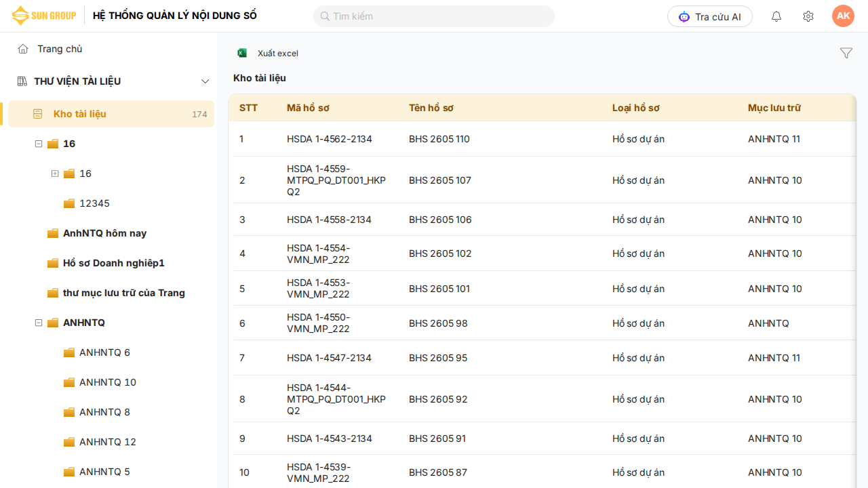Open the notifications bell
Image resolution: width=868 pixels, height=488 pixels.
coord(776,16)
